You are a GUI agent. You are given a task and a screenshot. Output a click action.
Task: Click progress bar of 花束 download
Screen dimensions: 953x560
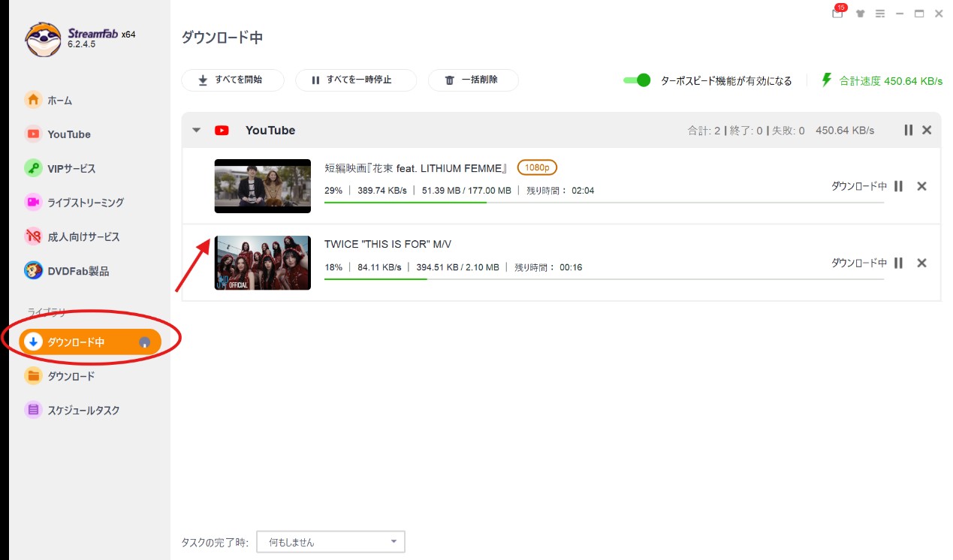[x=604, y=202]
